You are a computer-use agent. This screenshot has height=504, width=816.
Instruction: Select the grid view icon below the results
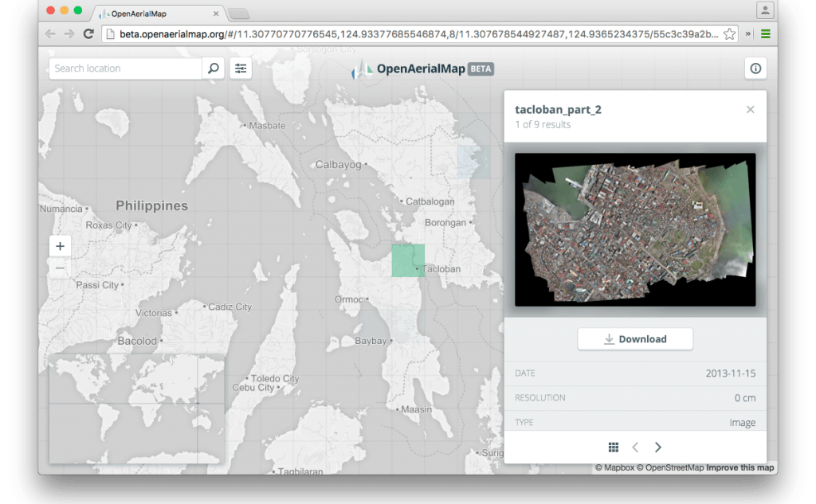click(x=612, y=447)
